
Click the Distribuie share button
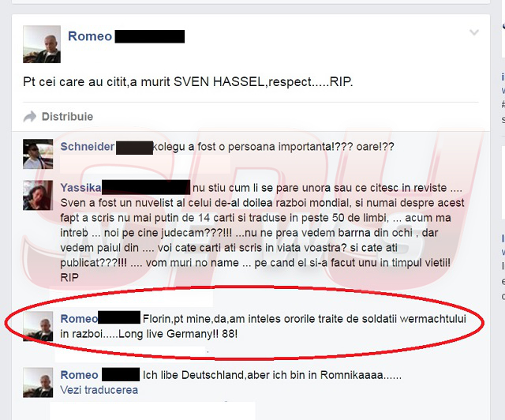(58, 117)
